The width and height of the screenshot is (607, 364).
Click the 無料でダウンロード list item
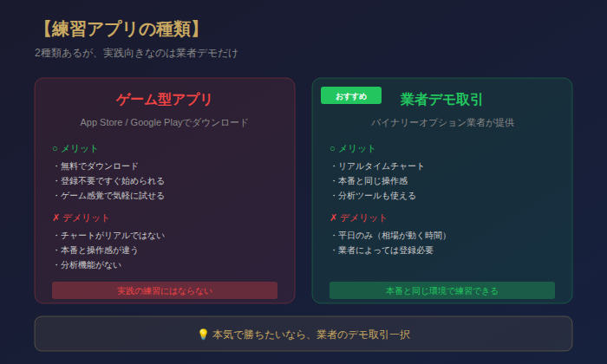tap(99, 166)
